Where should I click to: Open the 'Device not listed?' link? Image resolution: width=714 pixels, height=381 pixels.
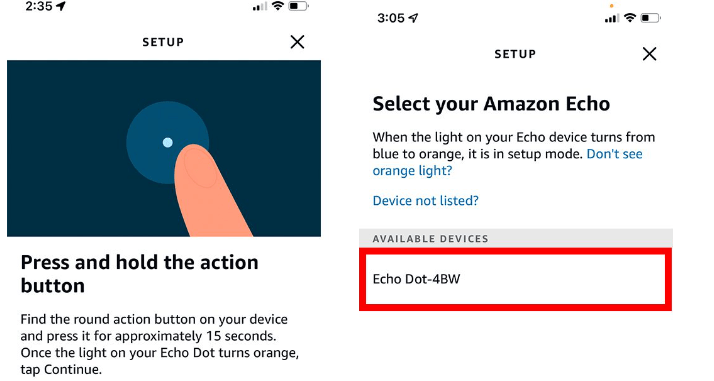425,201
